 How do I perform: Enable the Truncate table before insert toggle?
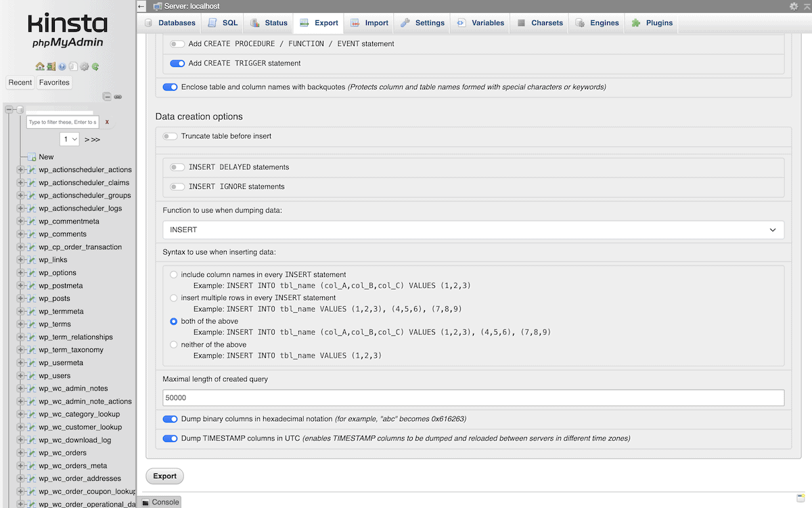tap(170, 135)
